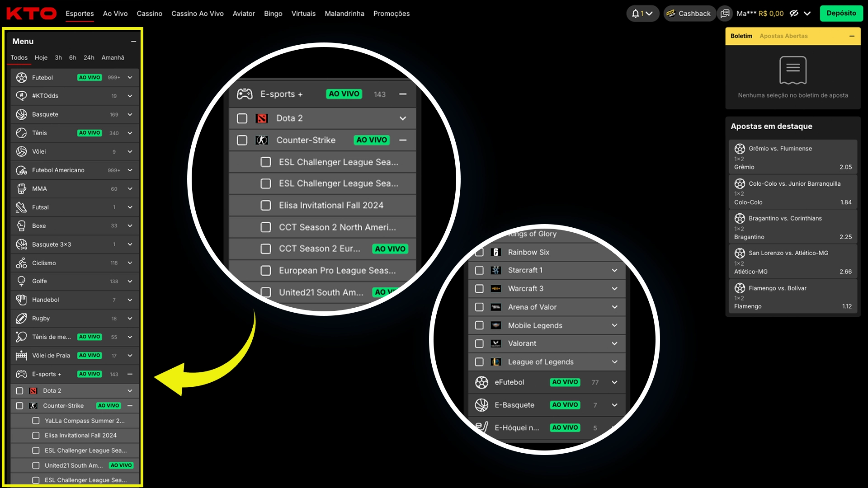Select the Futsal icon in the menu

click(x=21, y=207)
